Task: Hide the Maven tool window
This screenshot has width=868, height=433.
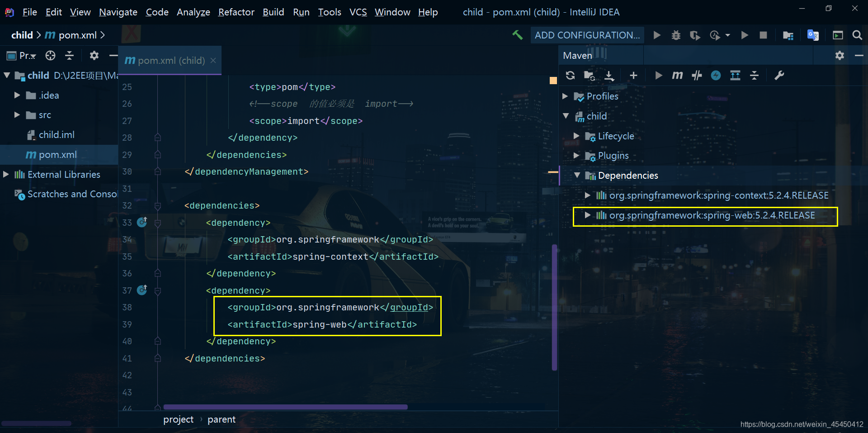Action: 859,55
